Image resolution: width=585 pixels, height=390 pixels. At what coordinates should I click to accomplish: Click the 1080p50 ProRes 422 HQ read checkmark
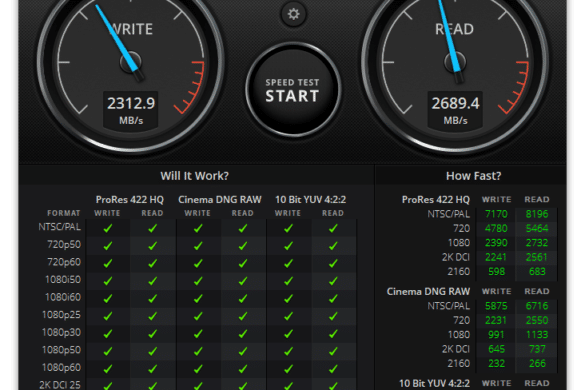pos(153,351)
